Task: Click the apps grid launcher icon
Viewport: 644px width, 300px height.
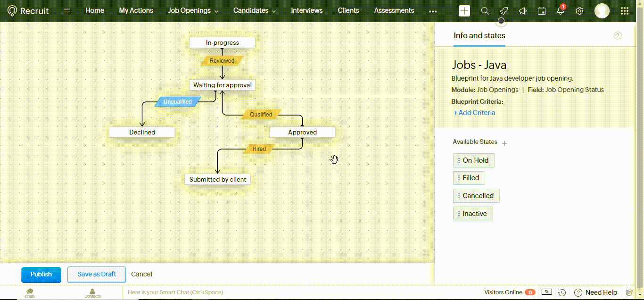Action: (x=625, y=10)
